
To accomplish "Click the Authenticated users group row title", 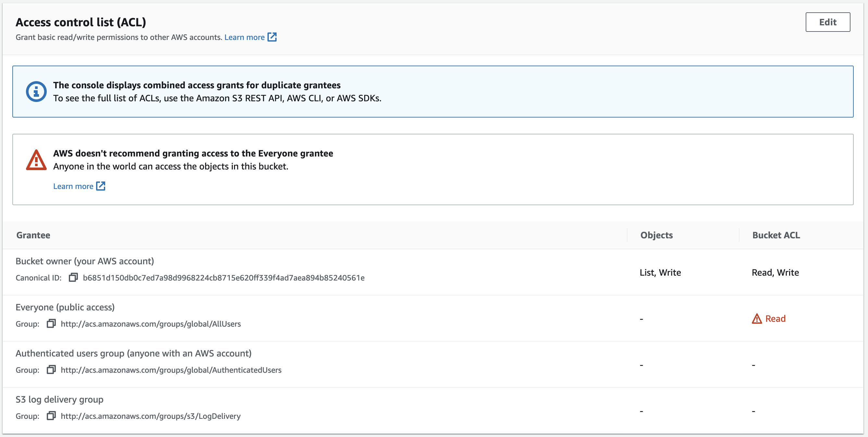I will (133, 353).
